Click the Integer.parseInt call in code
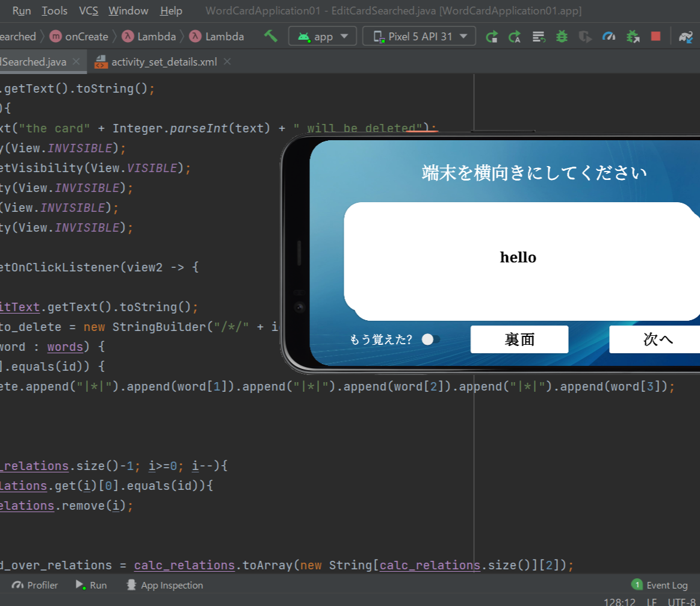700x606 pixels. [x=191, y=128]
